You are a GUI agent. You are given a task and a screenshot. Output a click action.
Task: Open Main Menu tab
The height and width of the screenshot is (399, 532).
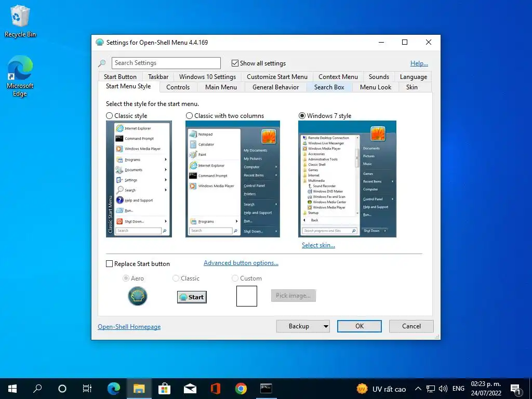click(x=221, y=87)
